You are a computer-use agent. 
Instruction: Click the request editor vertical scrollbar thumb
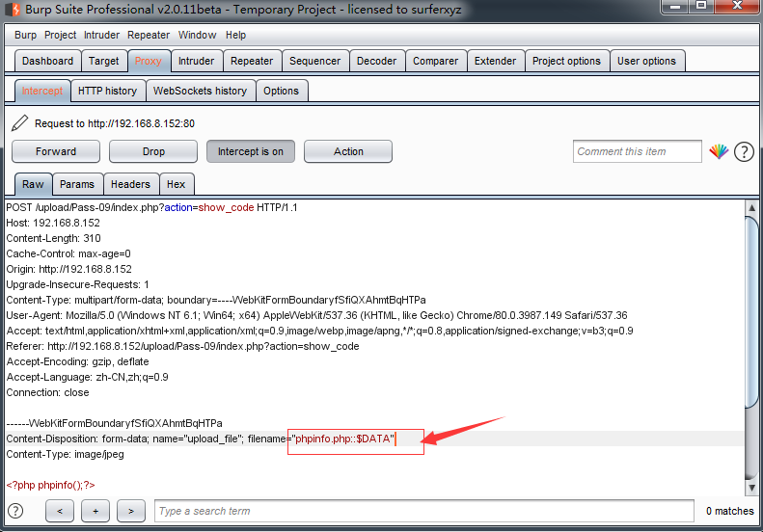(751, 311)
